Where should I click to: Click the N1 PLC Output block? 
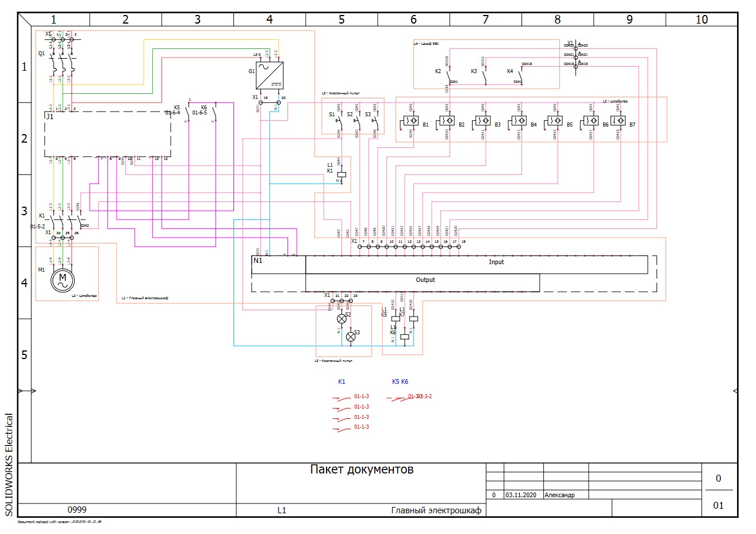click(x=423, y=283)
